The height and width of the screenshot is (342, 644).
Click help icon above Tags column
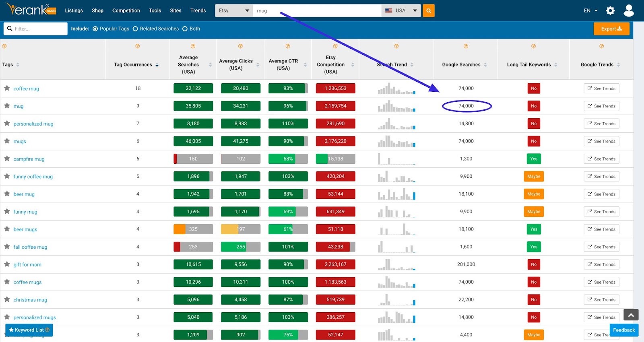point(4,46)
